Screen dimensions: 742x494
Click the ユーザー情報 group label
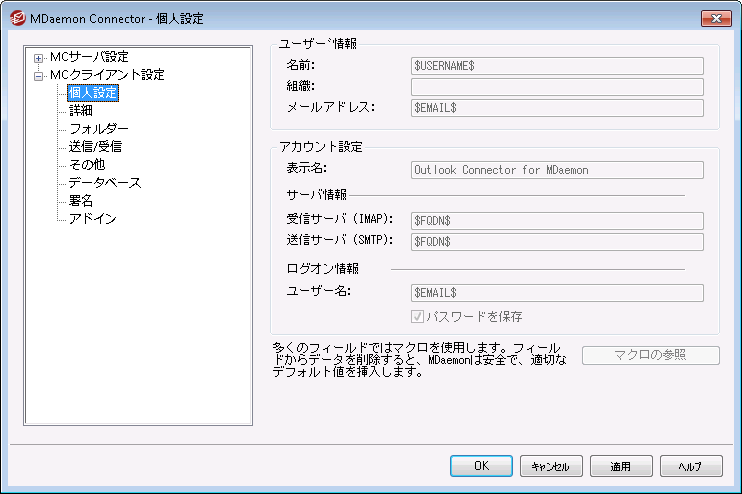pos(318,44)
